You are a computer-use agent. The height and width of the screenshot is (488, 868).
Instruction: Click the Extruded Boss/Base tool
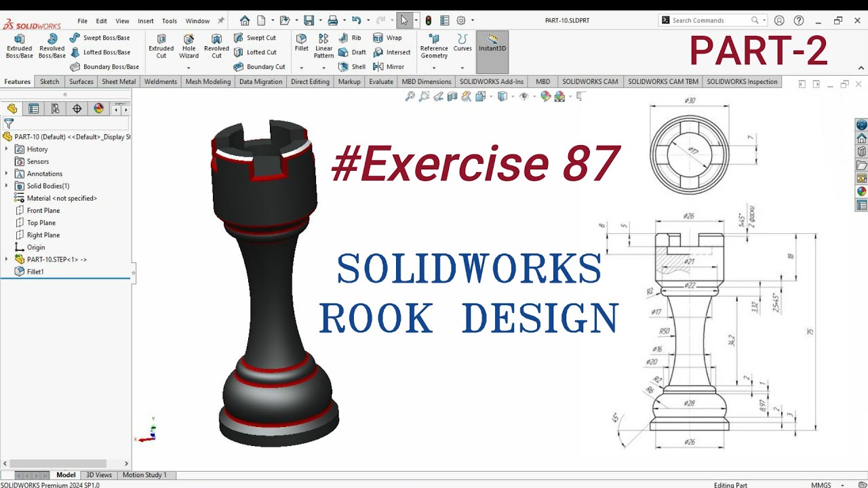point(19,46)
